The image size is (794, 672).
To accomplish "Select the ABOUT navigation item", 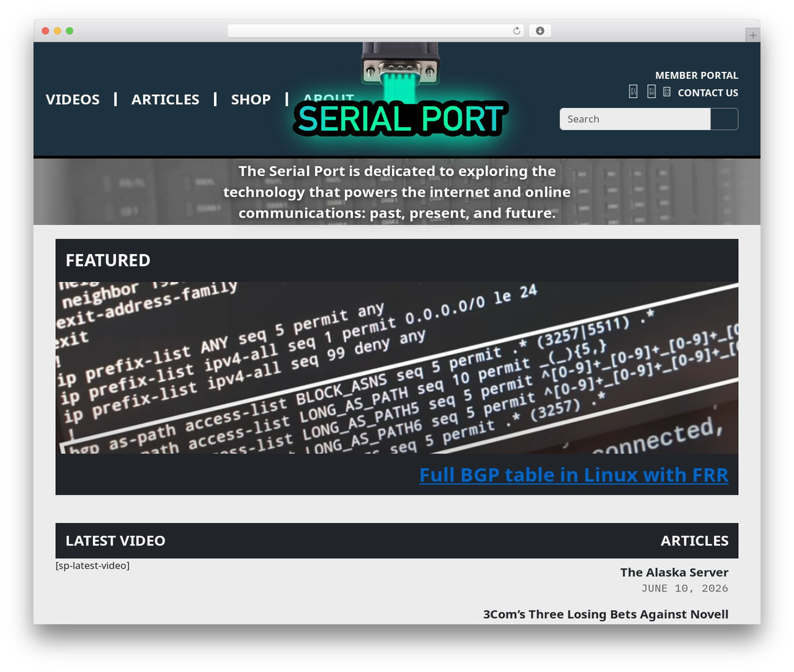I will point(329,98).
